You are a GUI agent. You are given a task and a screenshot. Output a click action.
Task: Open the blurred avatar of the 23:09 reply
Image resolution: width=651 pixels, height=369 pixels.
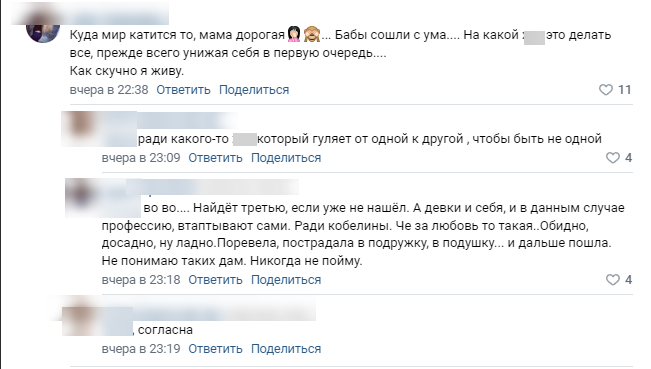(x=80, y=124)
